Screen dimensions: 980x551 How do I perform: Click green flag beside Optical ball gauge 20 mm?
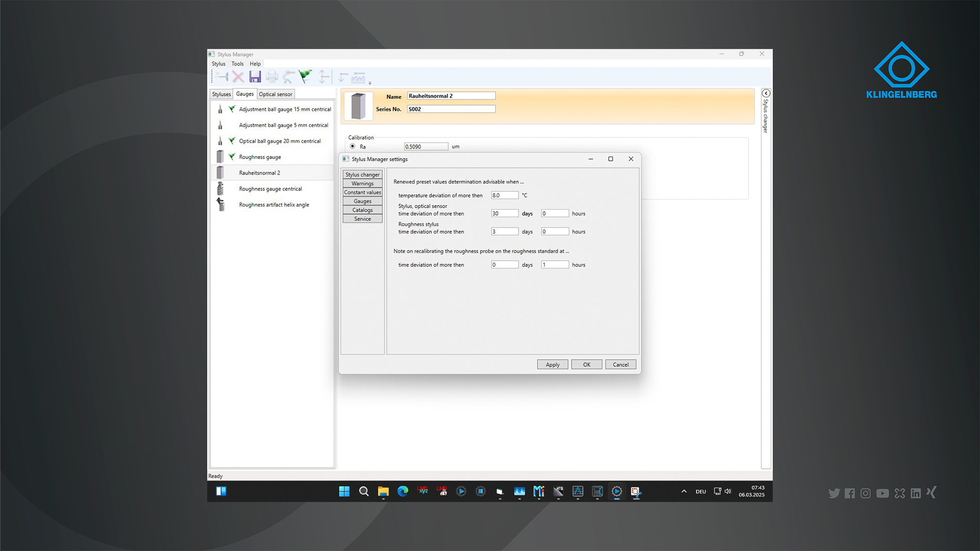tap(232, 140)
